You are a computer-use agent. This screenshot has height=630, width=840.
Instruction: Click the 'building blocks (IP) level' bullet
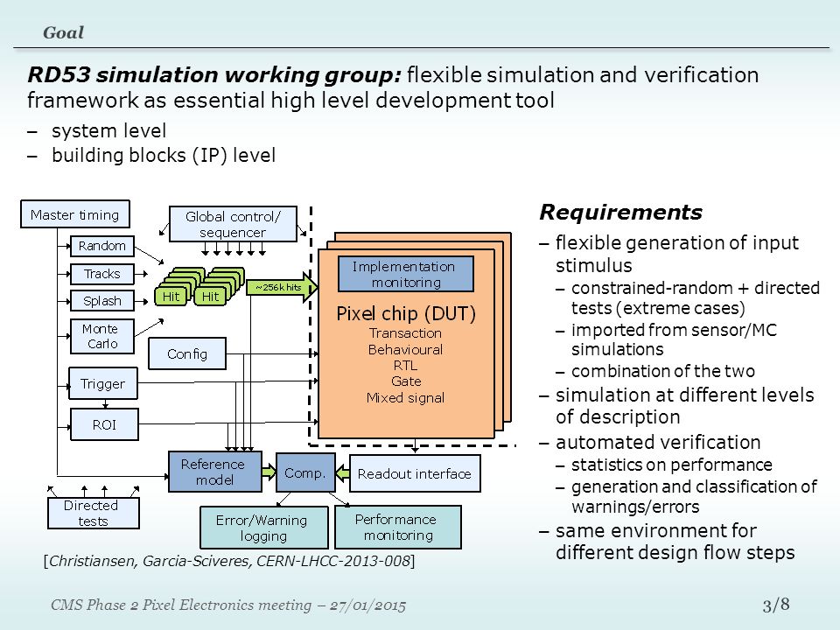[x=164, y=156]
